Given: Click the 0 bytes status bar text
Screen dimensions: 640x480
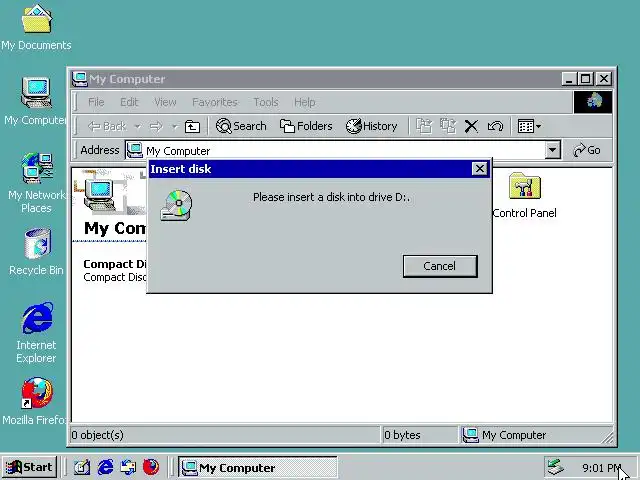Looking at the screenshot, I should (402, 435).
